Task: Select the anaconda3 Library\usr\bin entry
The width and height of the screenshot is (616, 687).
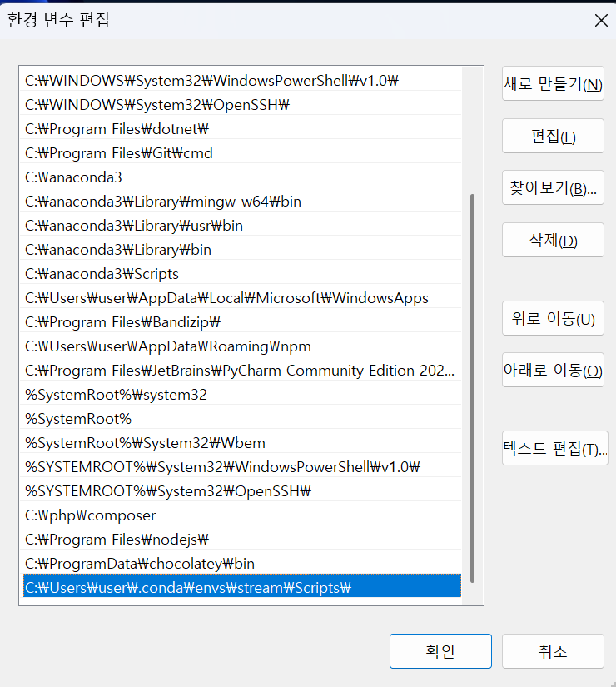Action: (242, 225)
